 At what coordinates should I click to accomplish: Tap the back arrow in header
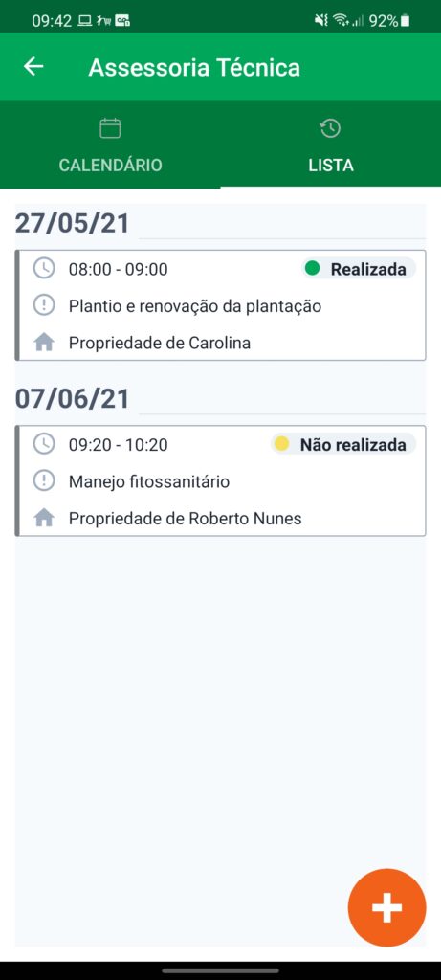tap(33, 66)
